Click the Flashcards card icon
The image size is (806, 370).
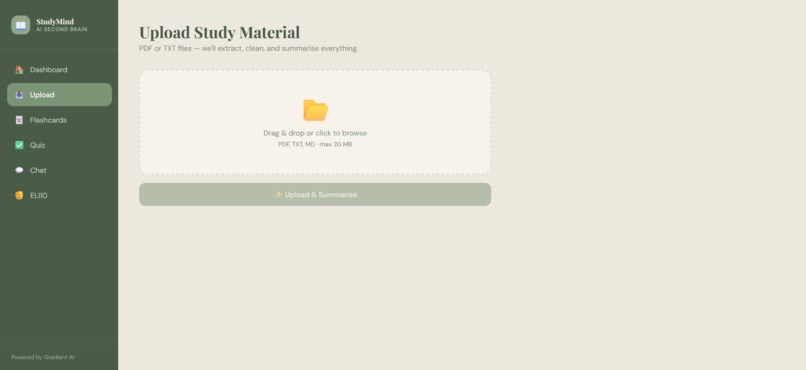(x=19, y=120)
